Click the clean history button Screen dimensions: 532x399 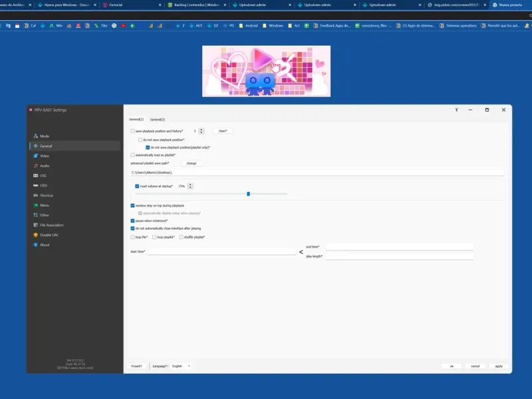coord(223,131)
